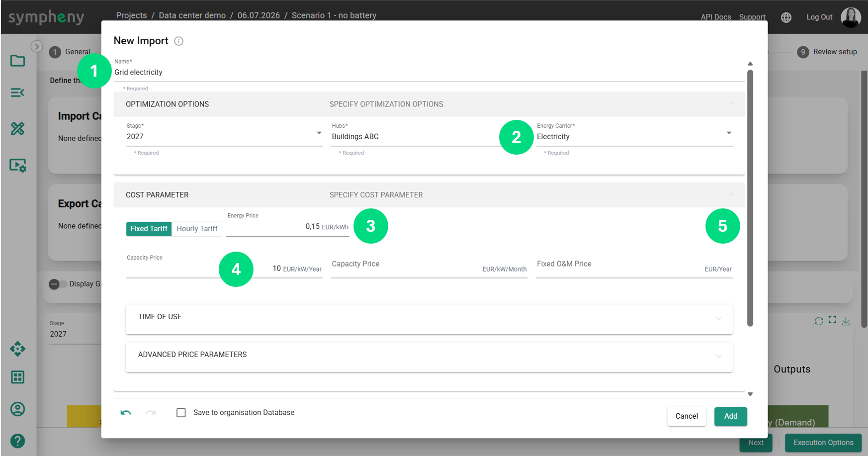This screenshot has height=456, width=868.
Task: Open the language globe icon
Action: click(786, 17)
